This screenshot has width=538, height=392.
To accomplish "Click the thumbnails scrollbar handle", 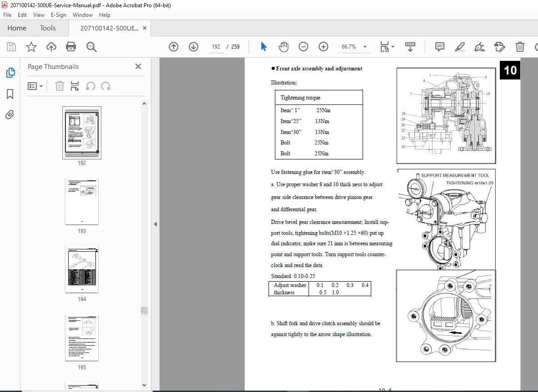I will [x=144, y=310].
